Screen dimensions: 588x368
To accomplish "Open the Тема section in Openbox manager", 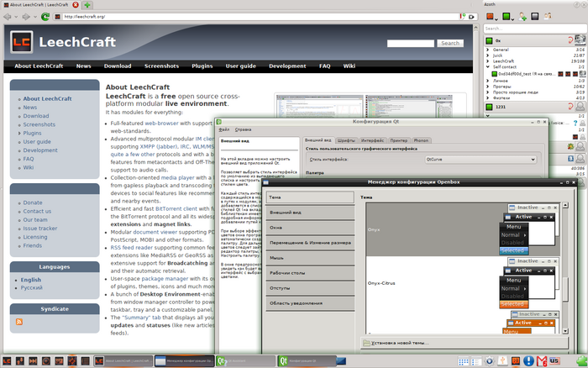I will point(310,197).
